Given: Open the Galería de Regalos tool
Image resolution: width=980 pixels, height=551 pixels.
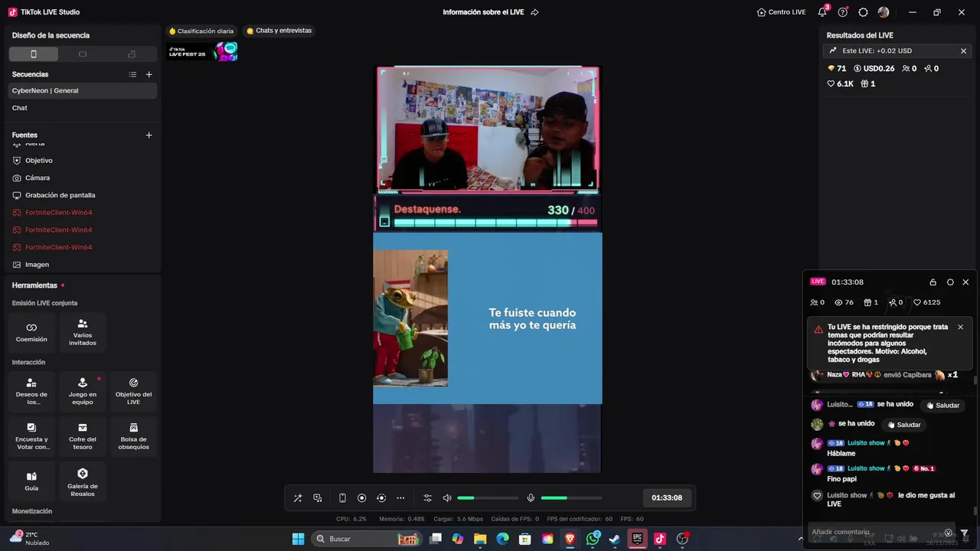Looking at the screenshot, I should point(83,482).
